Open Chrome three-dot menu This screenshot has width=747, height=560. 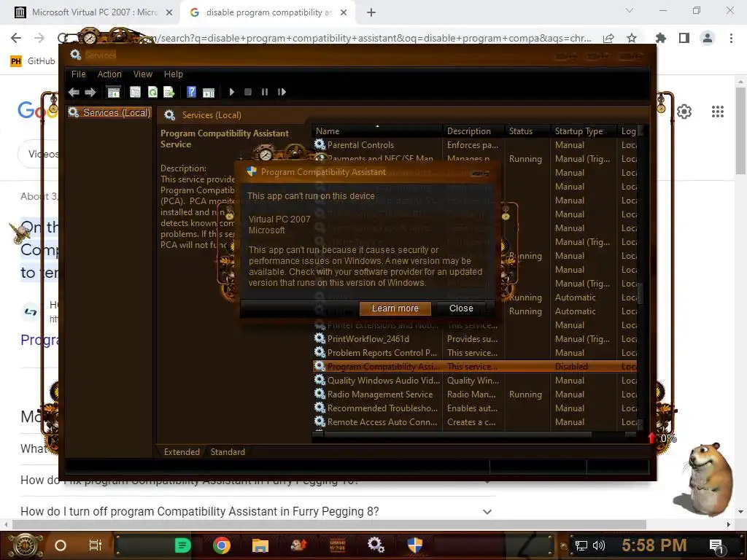(731, 38)
